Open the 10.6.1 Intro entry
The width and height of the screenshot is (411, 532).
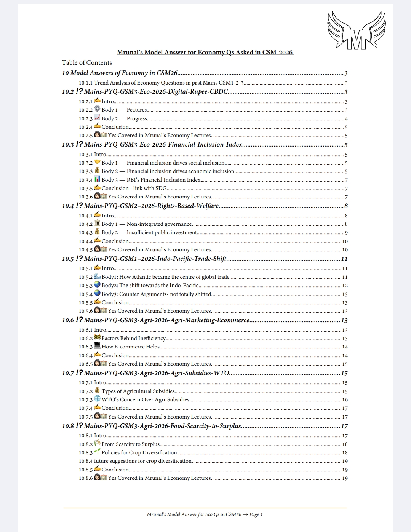click(x=213, y=330)
